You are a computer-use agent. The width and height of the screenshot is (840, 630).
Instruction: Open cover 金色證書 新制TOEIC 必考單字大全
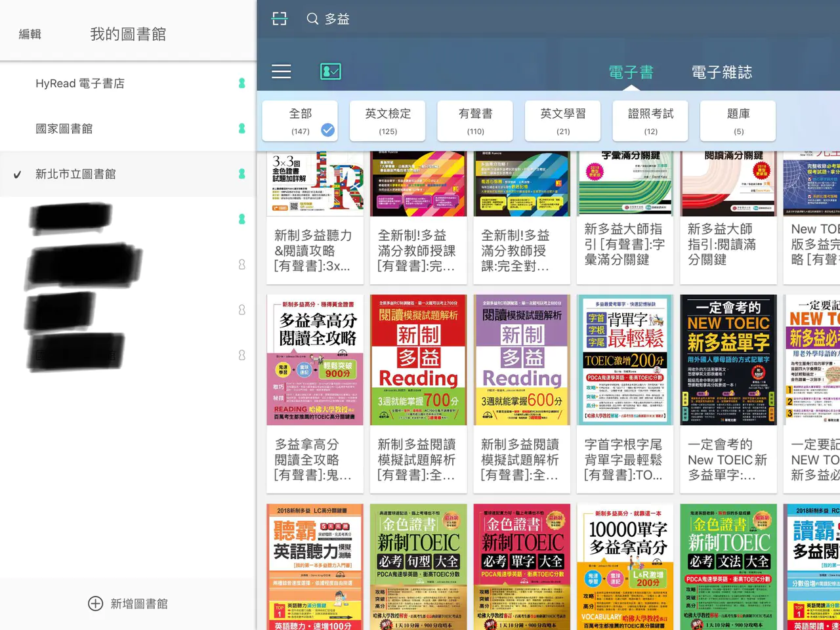(x=522, y=567)
